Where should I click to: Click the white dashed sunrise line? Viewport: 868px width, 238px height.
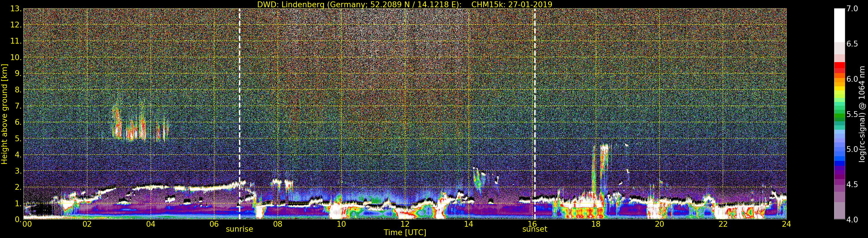coord(239,114)
